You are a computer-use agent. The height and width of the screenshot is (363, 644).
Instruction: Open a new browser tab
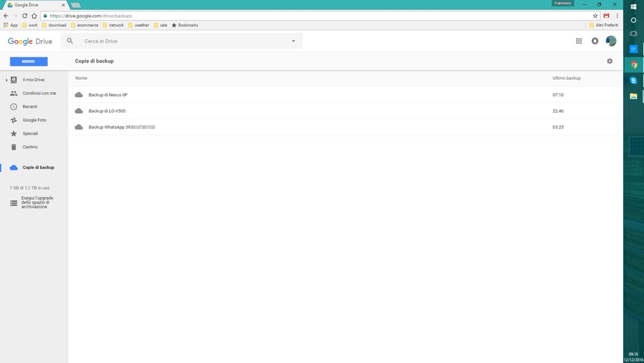coord(75,5)
